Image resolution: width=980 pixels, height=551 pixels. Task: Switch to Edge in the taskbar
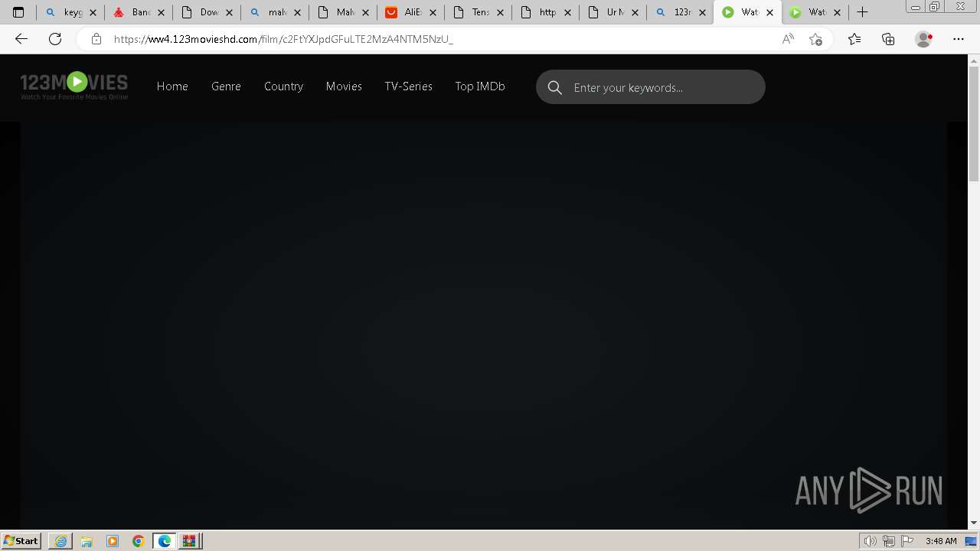click(165, 541)
